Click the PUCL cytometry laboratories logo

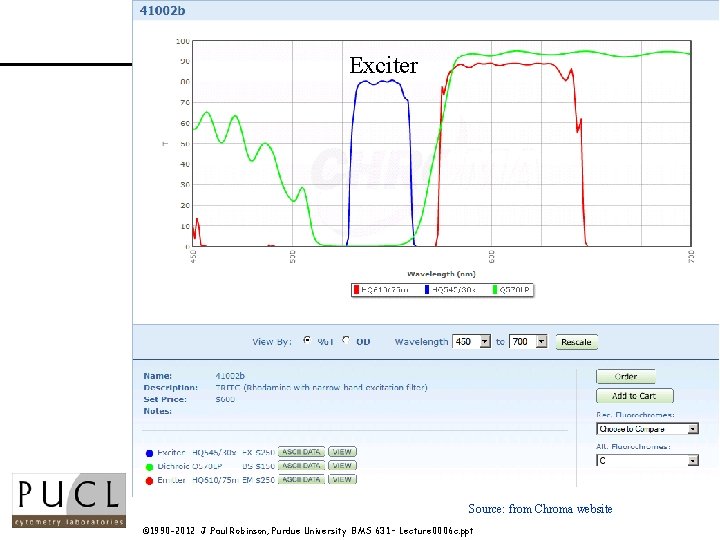[69, 501]
